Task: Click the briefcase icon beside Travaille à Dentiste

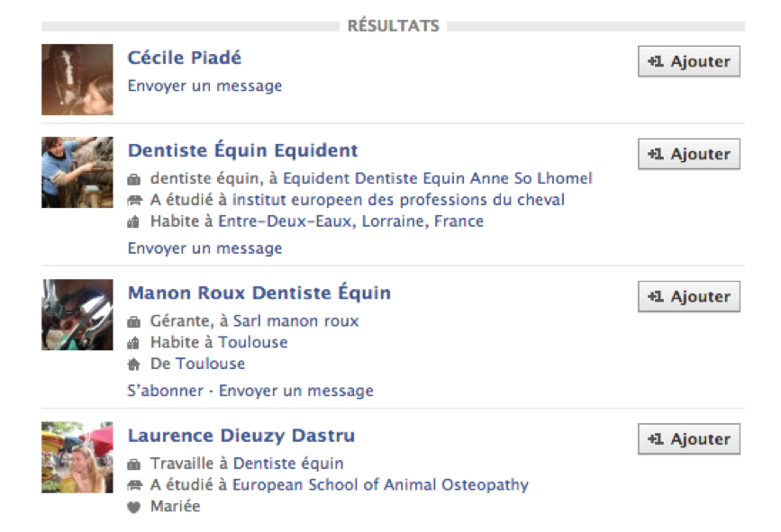Action: pos(134,464)
